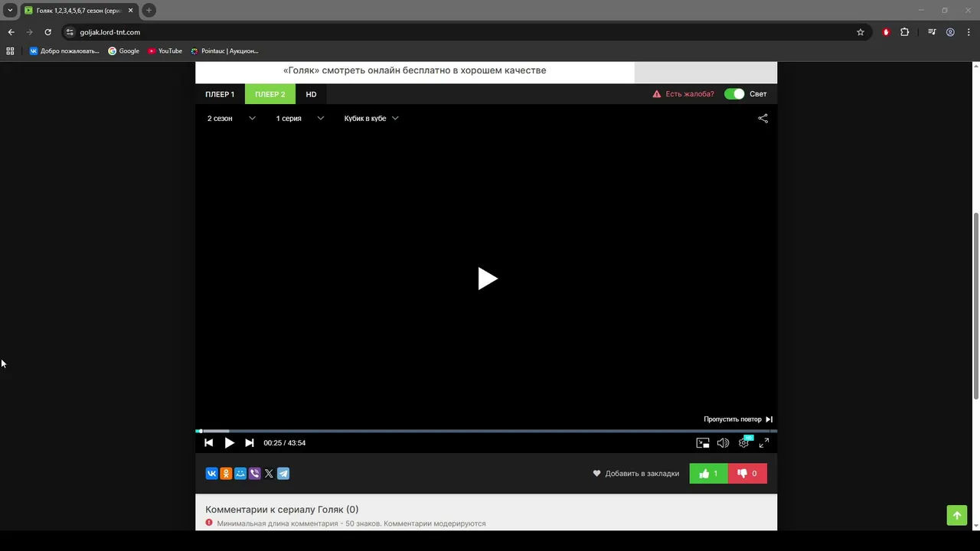Switch to ПЛЕЕР 1 tab

(x=220, y=94)
